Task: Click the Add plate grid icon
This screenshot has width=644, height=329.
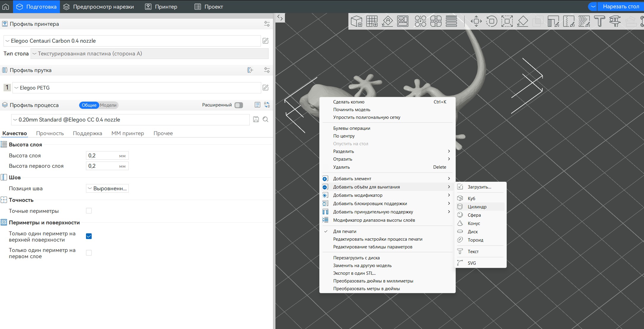Action: point(372,21)
